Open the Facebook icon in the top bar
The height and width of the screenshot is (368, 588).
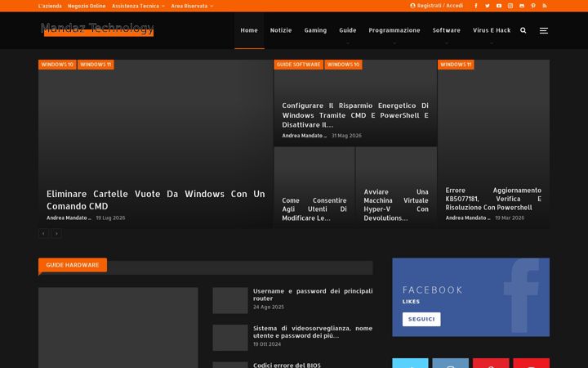click(x=476, y=6)
